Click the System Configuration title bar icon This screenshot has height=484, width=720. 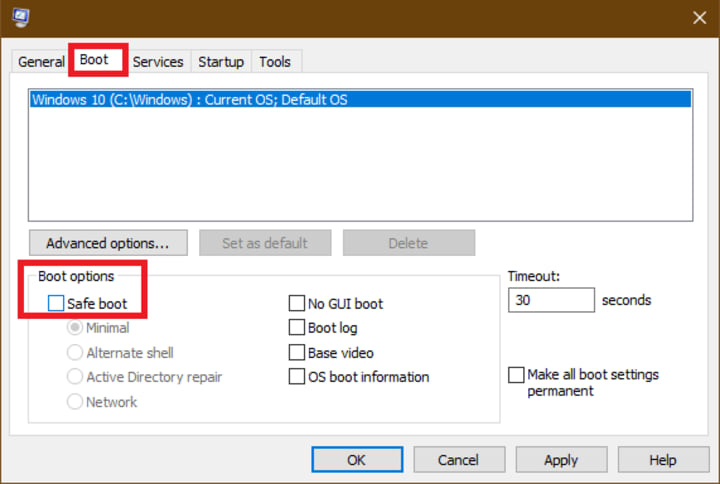coord(21,17)
